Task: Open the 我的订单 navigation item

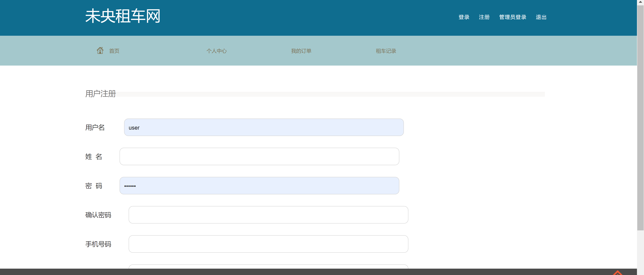Action: click(x=301, y=51)
